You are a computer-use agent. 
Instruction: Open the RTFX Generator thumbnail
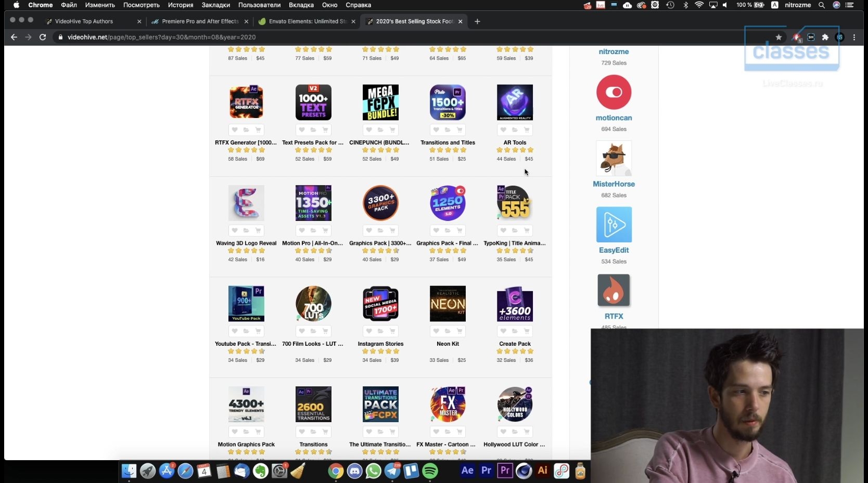tap(246, 102)
